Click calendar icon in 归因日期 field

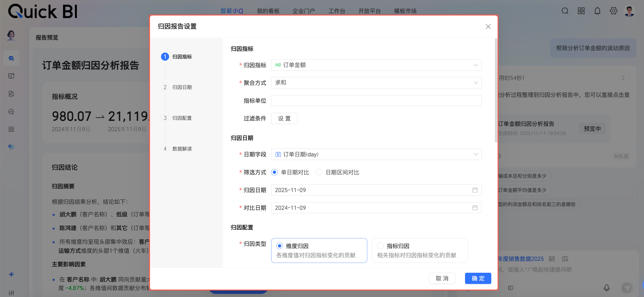point(475,190)
